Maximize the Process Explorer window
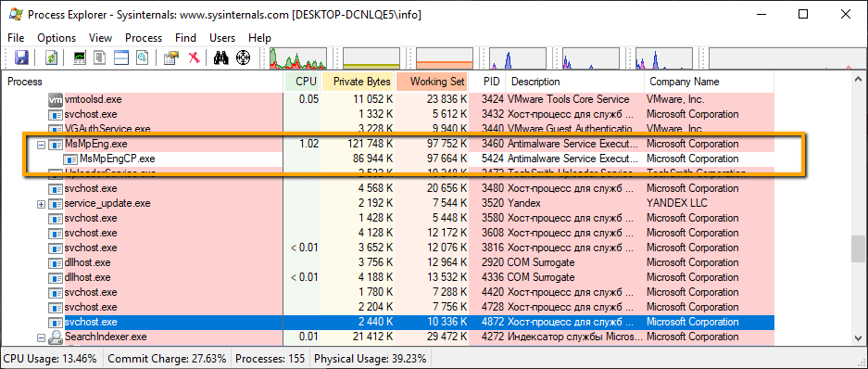Viewport: 868px width, 369px height. click(802, 15)
